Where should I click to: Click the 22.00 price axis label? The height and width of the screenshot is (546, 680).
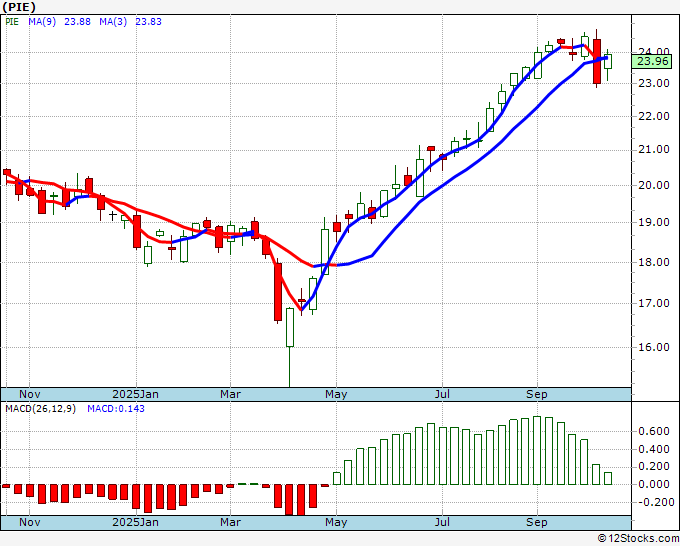(x=653, y=116)
